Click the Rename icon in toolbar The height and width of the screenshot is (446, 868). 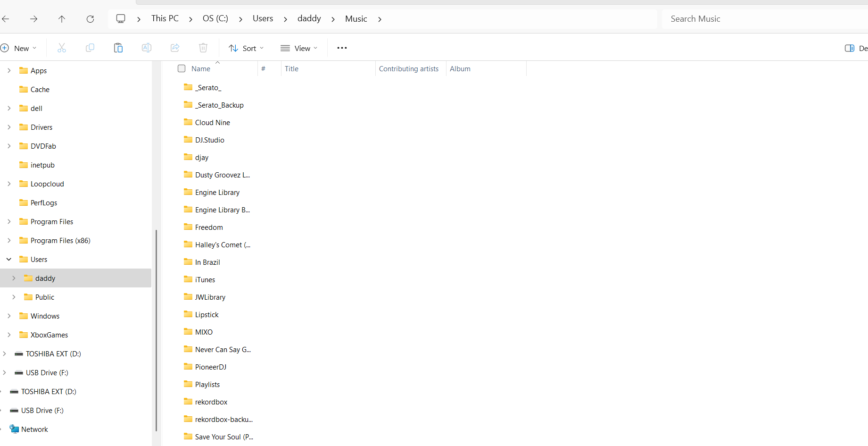coord(147,48)
